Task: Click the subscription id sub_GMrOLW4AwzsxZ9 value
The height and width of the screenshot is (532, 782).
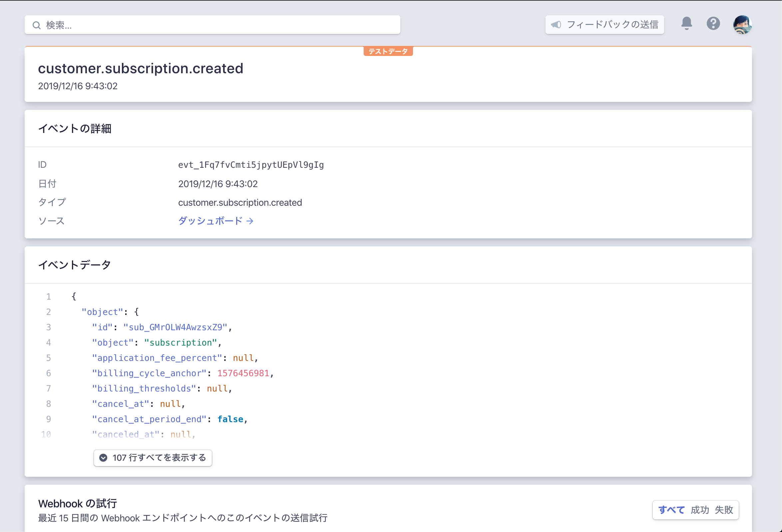Action: click(175, 327)
